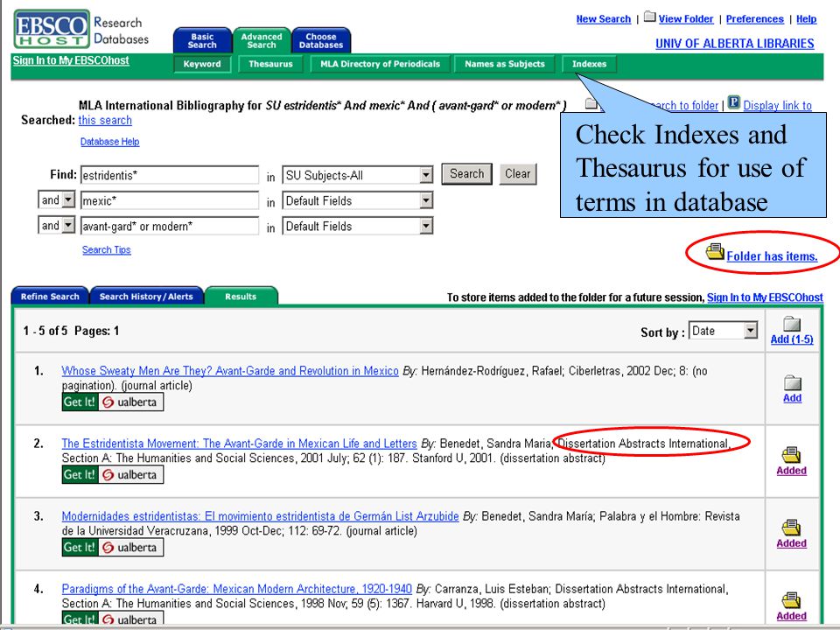
Task: Click UNIV OF ALBERTA LIBRARIES link
Action: [x=734, y=44]
